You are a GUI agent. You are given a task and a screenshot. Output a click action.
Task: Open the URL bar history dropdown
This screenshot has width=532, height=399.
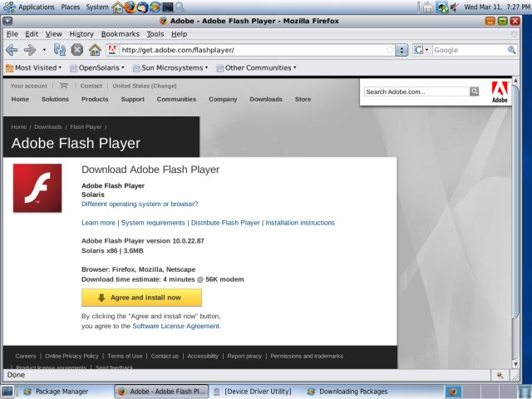[x=401, y=50]
